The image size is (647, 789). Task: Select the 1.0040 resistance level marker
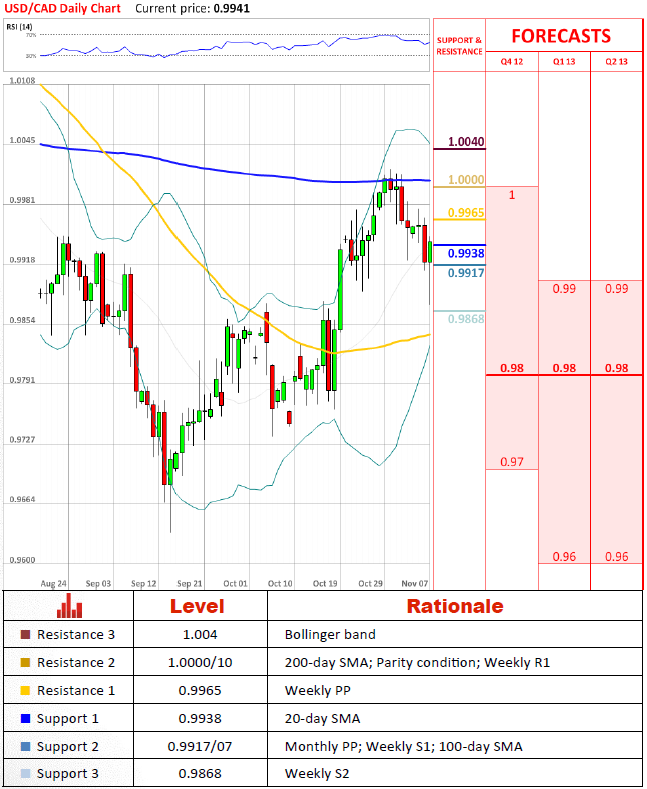466,142
